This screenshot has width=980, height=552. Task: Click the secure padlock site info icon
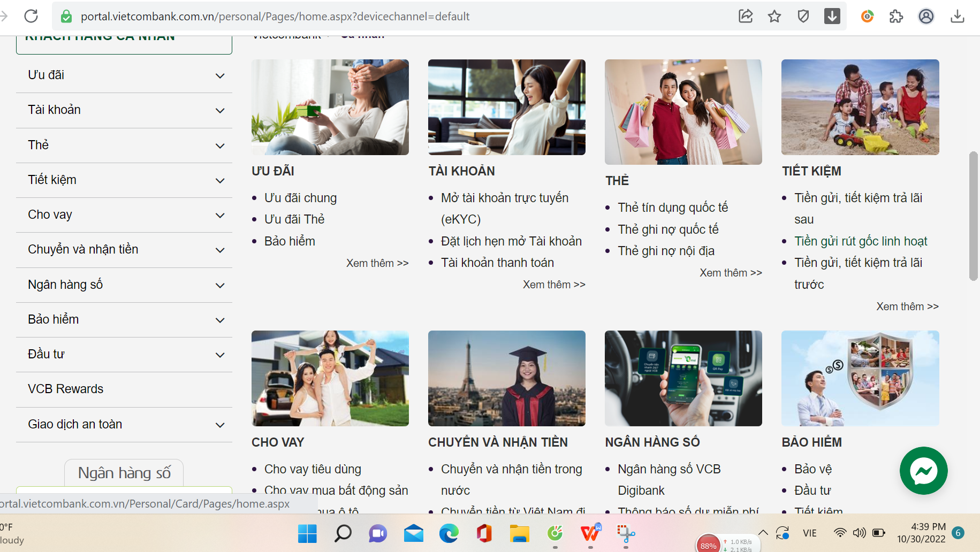(x=66, y=17)
